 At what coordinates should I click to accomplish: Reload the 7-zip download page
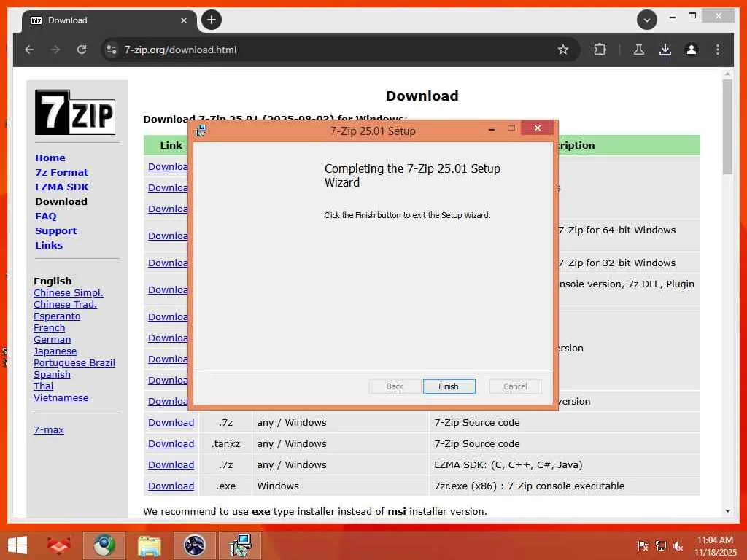tap(82, 50)
